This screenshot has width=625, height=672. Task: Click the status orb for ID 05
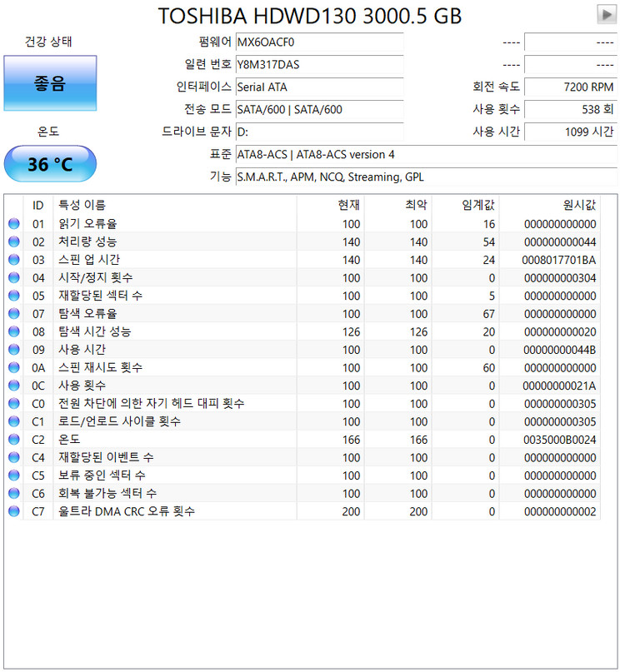coord(14,296)
